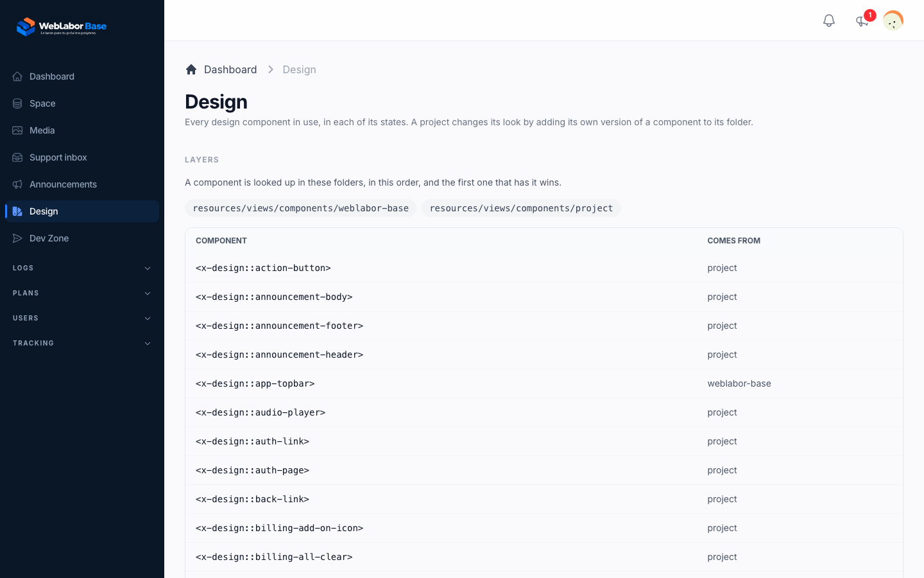The image size is (924, 578).
Task: Open the user avatar menu
Action: point(893,21)
